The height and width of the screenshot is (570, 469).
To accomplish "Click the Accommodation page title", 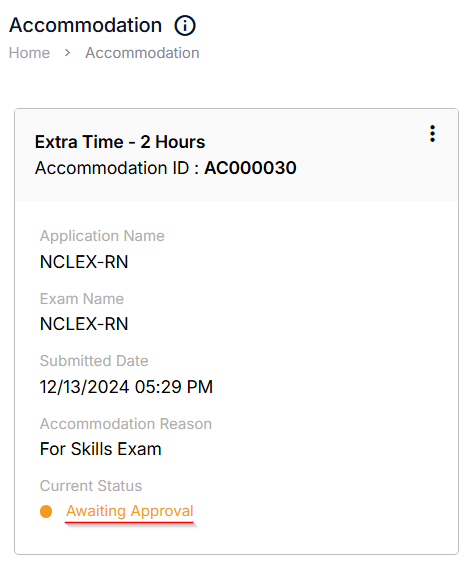I will pos(85,25).
